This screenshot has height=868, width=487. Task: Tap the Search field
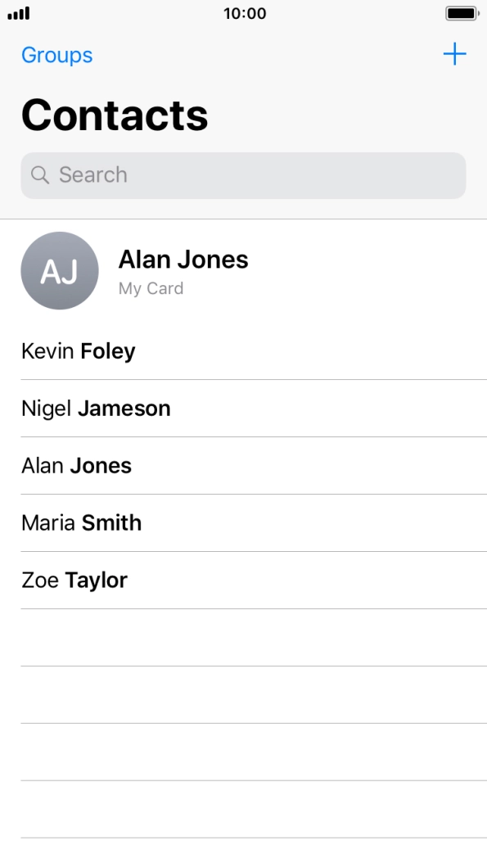[243, 175]
